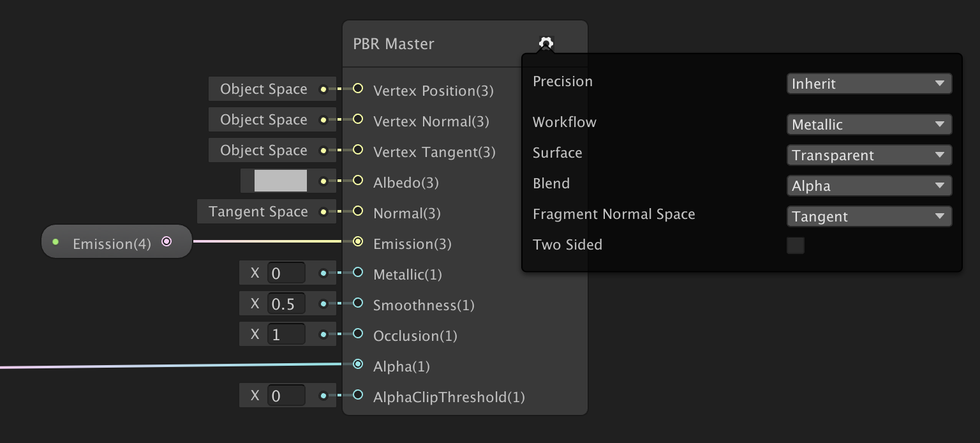Click the Two Sided label
This screenshot has height=443, width=980.
coord(567,244)
